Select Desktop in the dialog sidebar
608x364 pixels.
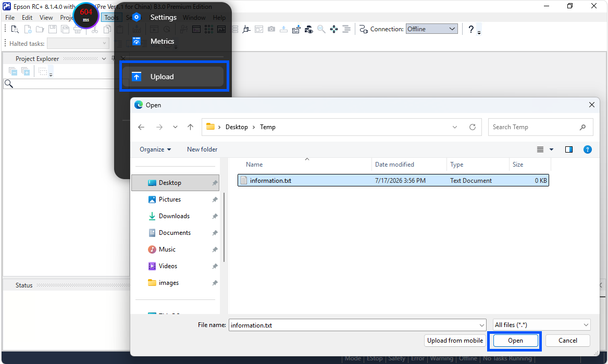(175, 183)
